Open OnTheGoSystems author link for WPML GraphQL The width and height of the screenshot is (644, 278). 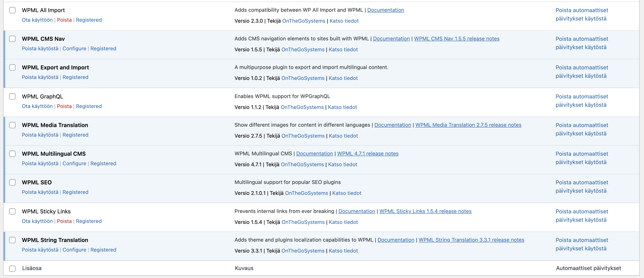pyautogui.click(x=302, y=107)
